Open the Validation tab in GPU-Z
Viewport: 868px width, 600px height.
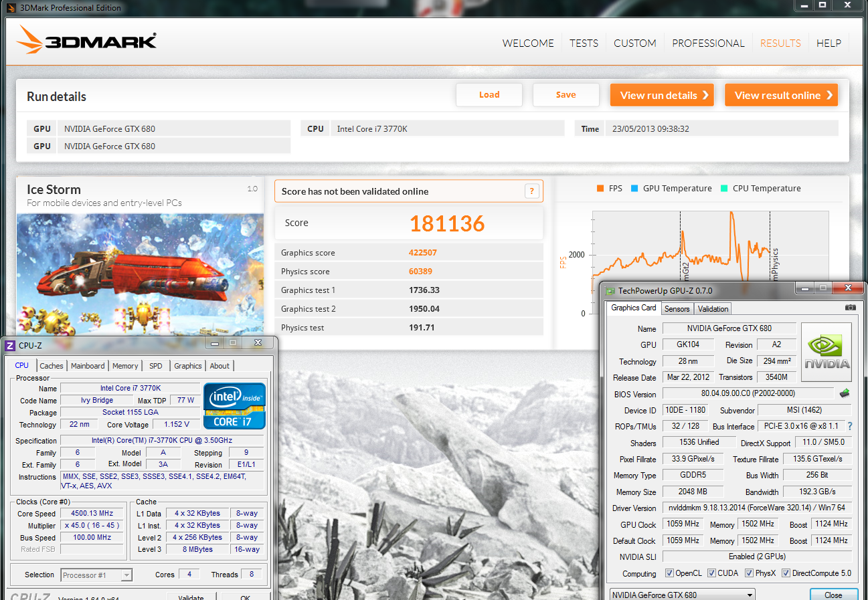coord(713,308)
